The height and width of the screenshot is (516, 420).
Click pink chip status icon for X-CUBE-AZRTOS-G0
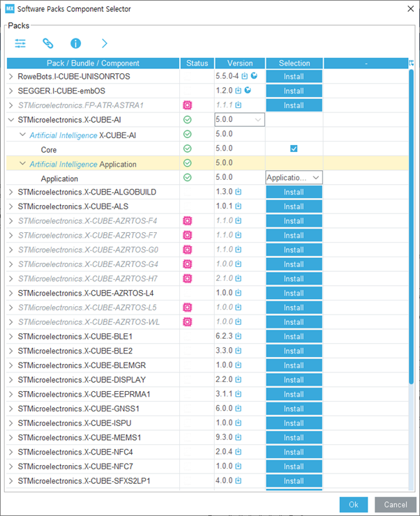point(187,250)
